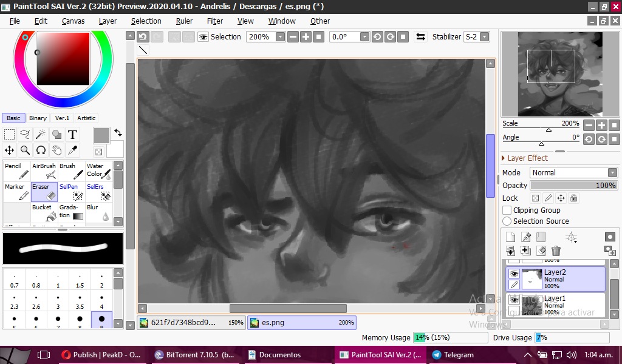Select the Shape tool
The width and height of the screenshot is (622, 364).
point(56,135)
